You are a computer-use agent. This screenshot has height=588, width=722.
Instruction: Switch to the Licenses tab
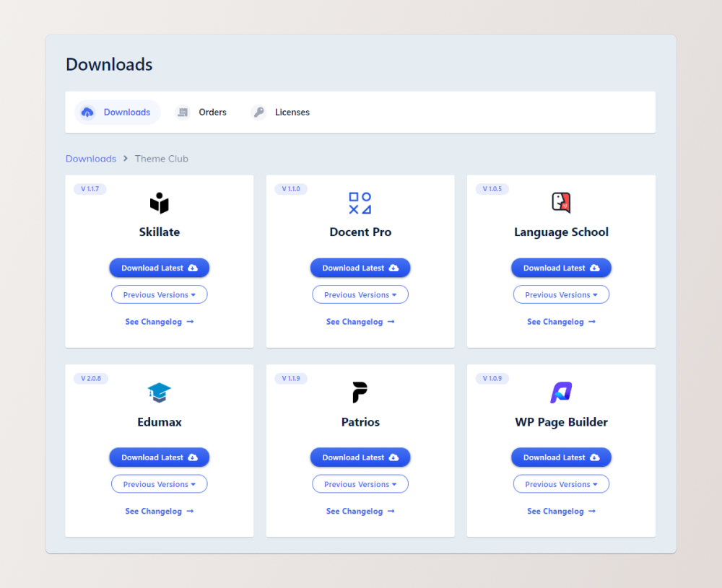pyautogui.click(x=280, y=113)
